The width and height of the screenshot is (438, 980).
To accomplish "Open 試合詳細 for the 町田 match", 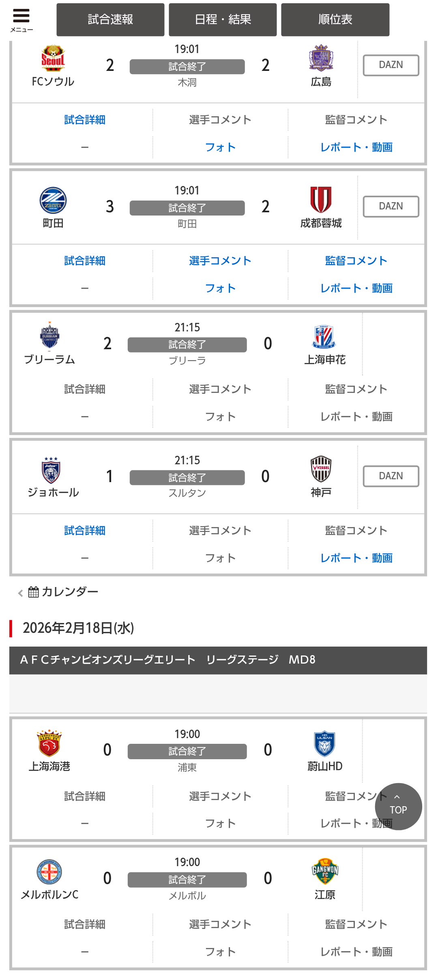I will [85, 261].
